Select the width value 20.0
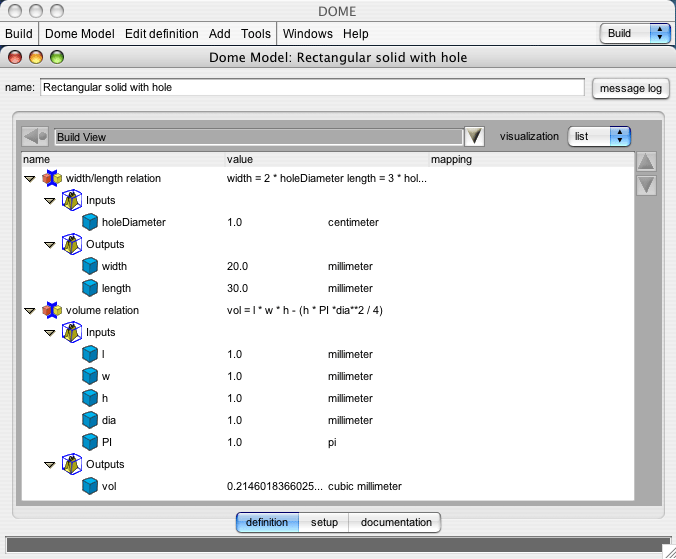676x559 pixels. [238, 266]
